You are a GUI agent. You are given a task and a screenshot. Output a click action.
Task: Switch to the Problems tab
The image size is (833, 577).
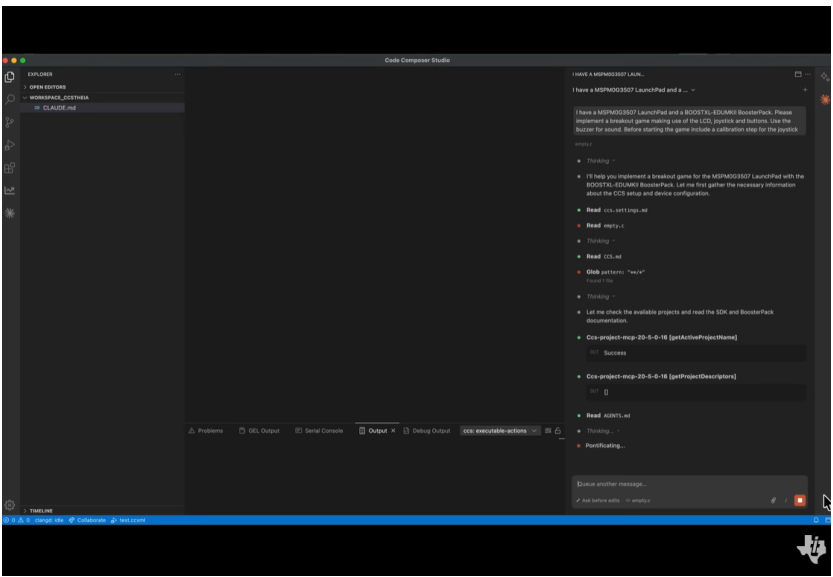(x=206, y=431)
